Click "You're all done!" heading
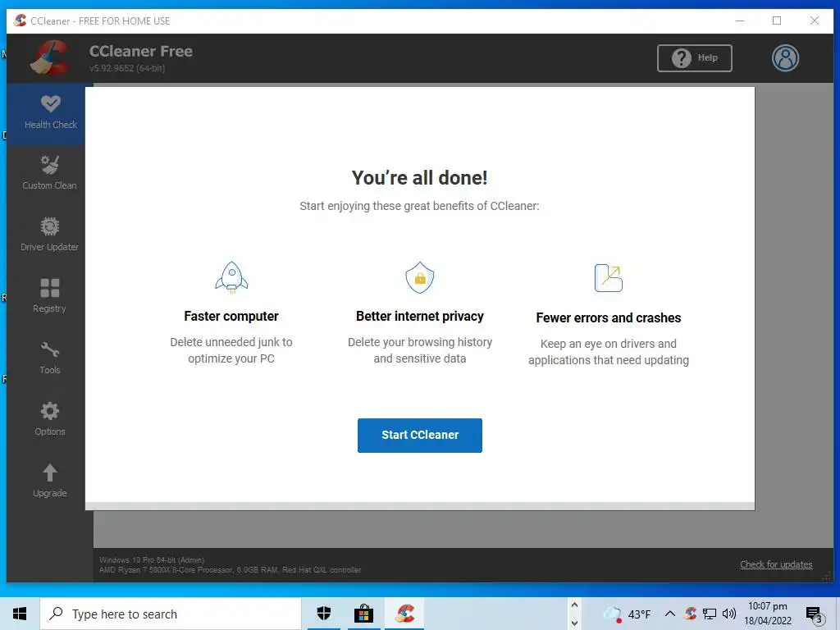This screenshot has height=630, width=840. tap(419, 177)
